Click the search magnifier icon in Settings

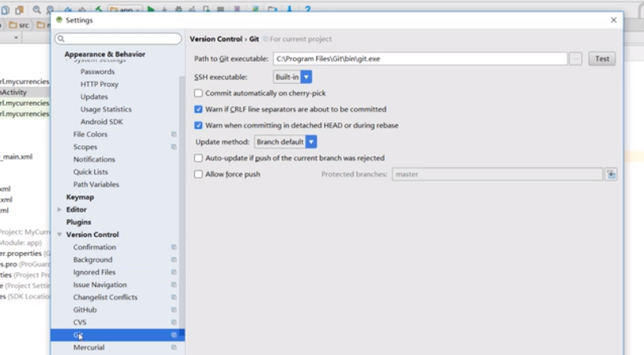(x=61, y=38)
